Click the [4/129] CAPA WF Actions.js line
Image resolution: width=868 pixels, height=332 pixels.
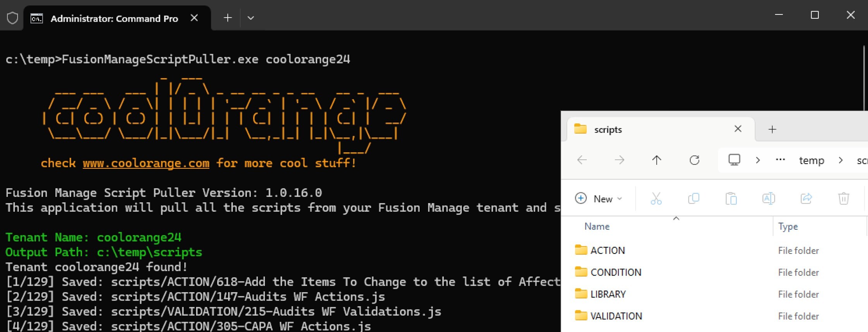coord(188,326)
